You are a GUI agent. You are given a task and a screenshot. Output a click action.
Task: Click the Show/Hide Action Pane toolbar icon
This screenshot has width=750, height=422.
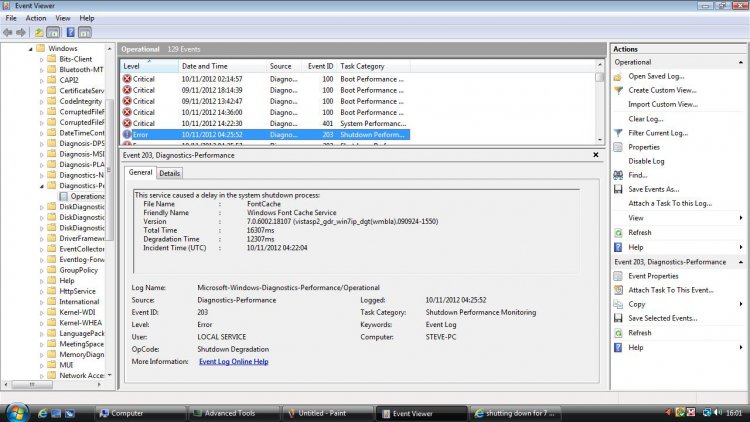pyautogui.click(x=85, y=33)
